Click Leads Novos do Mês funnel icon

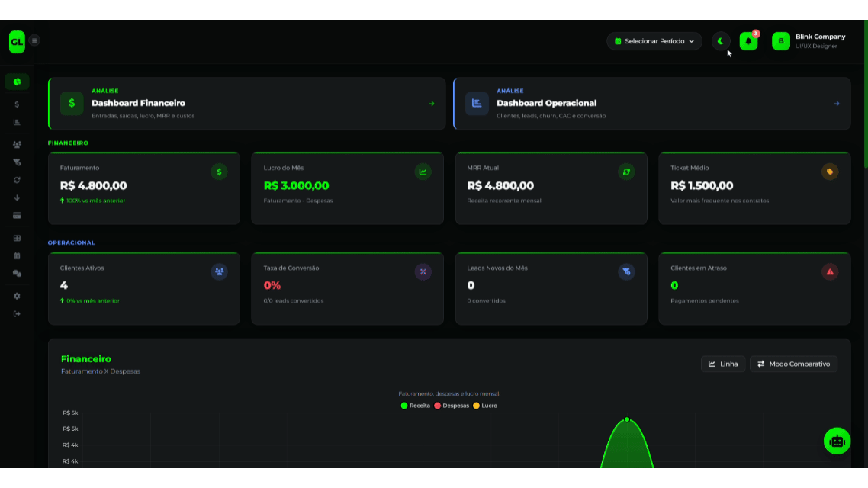point(627,272)
